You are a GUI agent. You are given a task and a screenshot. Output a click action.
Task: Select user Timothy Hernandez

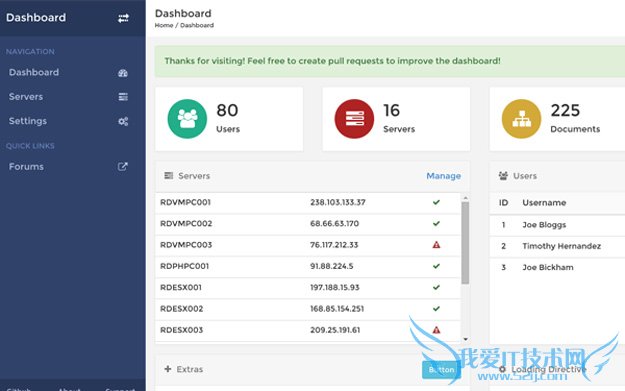(x=562, y=246)
